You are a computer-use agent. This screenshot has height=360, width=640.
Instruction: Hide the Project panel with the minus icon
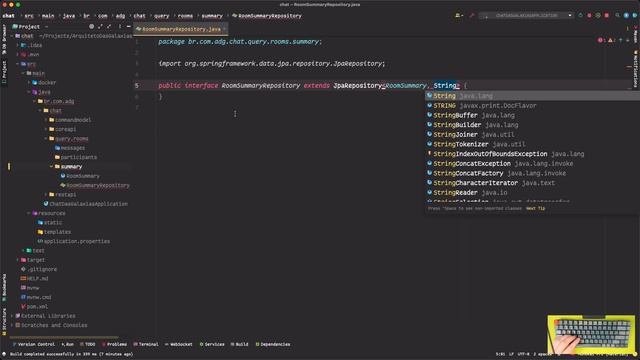(128, 27)
